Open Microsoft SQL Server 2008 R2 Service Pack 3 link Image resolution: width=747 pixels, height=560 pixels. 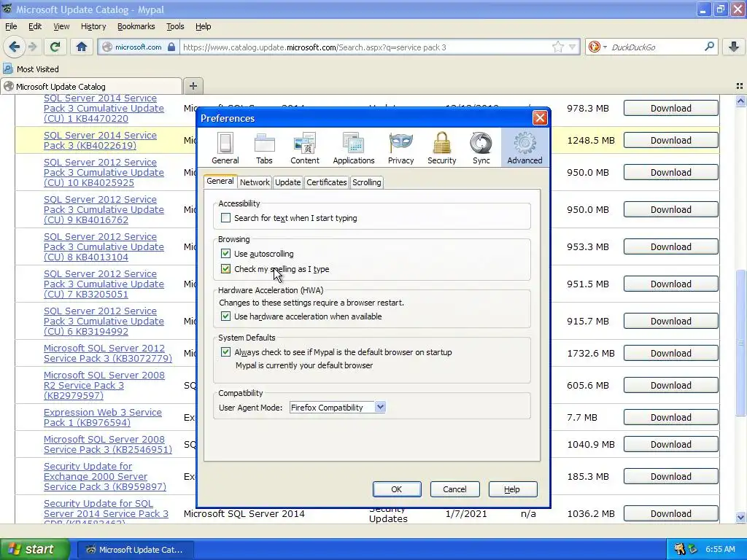click(104, 385)
